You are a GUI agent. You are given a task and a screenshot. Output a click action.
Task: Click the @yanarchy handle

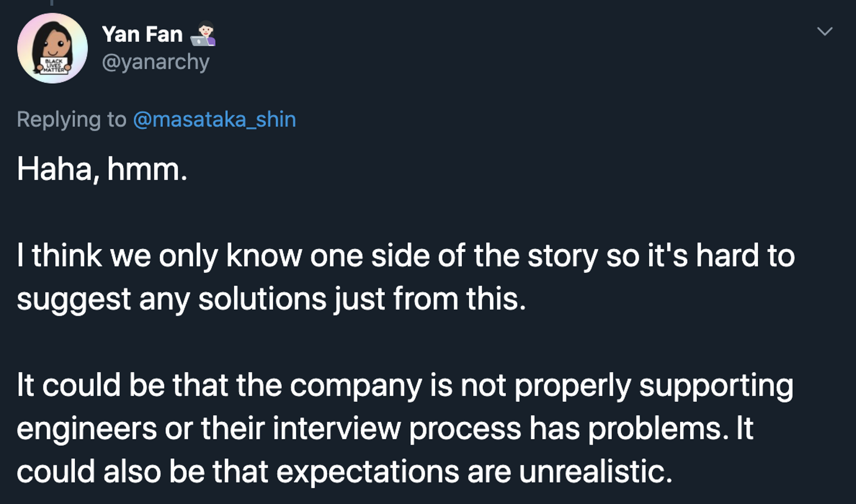(x=156, y=62)
